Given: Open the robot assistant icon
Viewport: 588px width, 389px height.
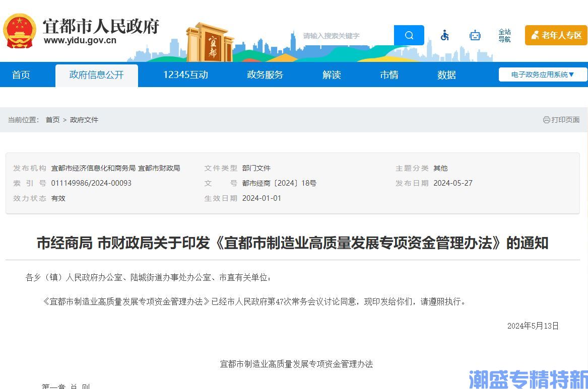Looking at the screenshot, I should pyautogui.click(x=475, y=35).
